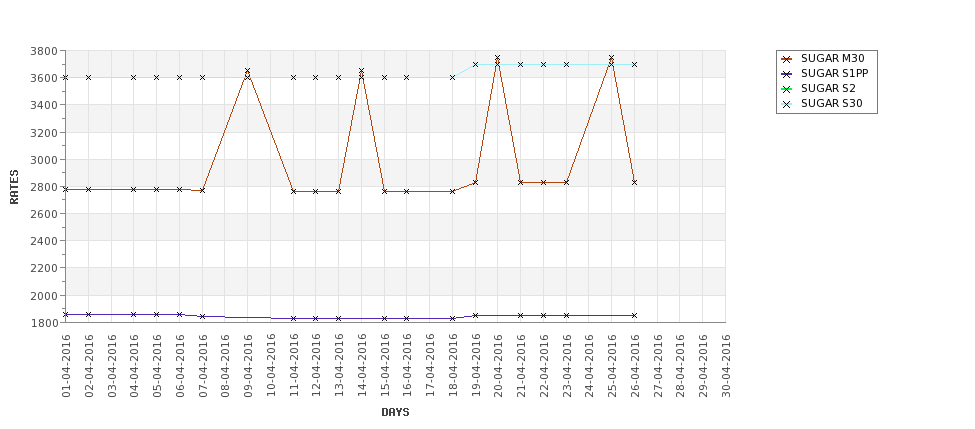The width and height of the screenshot is (975, 429).
Task: Select the SUGAR S1PP data point on 01-04-2016
Action: pyautogui.click(x=66, y=315)
